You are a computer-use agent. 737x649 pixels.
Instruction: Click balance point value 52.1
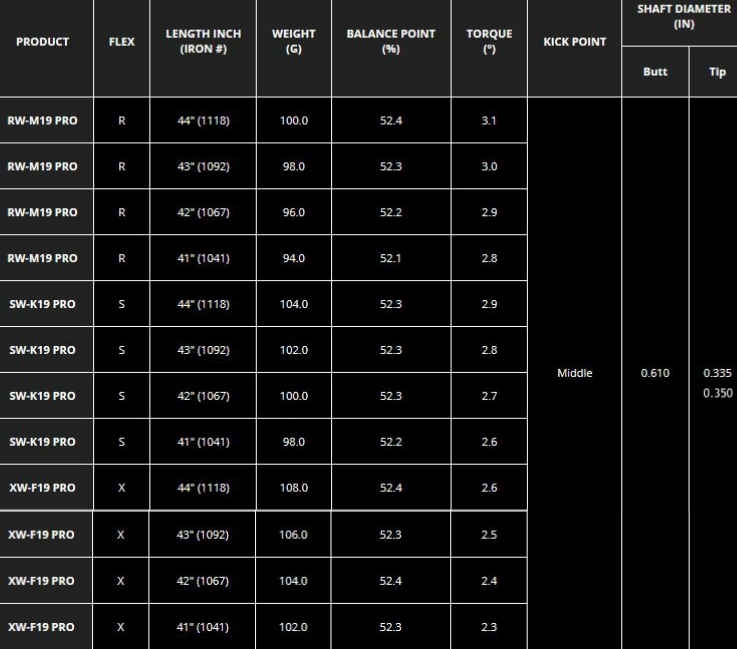coord(391,258)
